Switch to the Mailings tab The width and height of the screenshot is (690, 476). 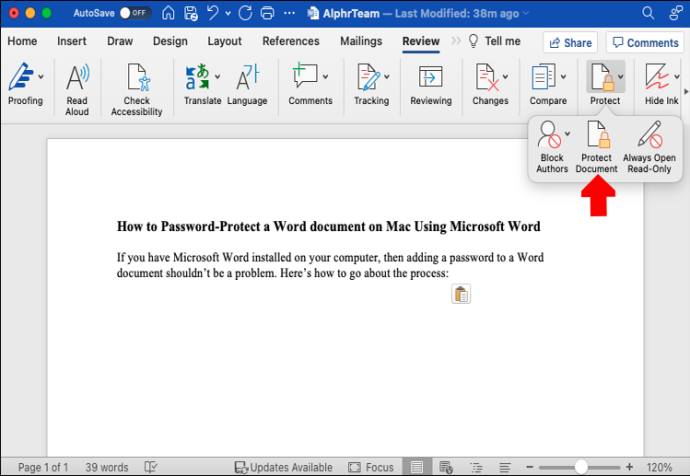pyautogui.click(x=361, y=41)
